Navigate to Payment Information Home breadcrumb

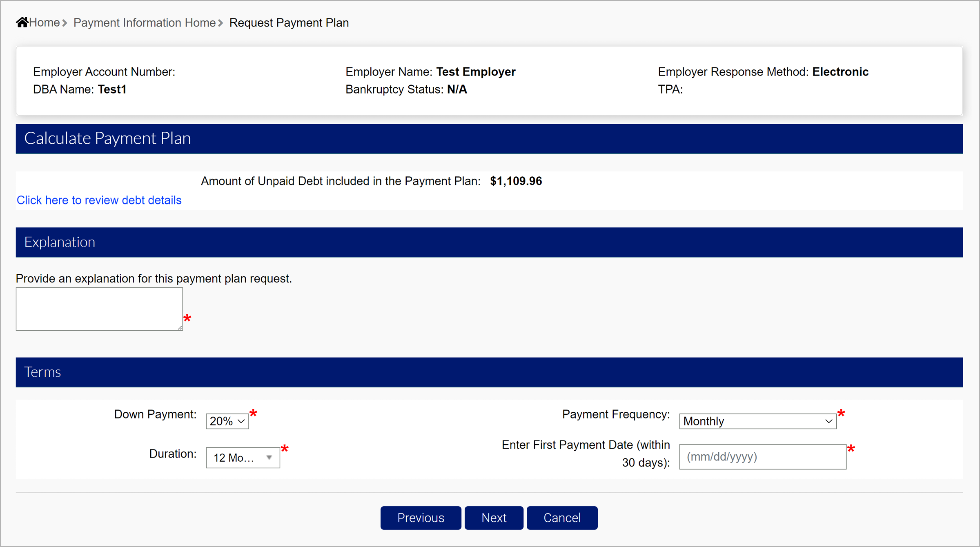click(x=144, y=23)
